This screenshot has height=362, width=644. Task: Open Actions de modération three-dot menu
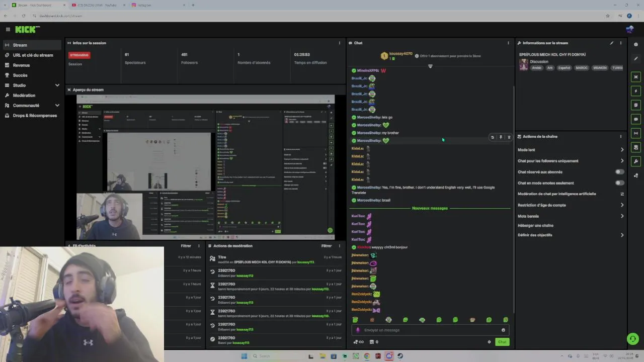339,246
